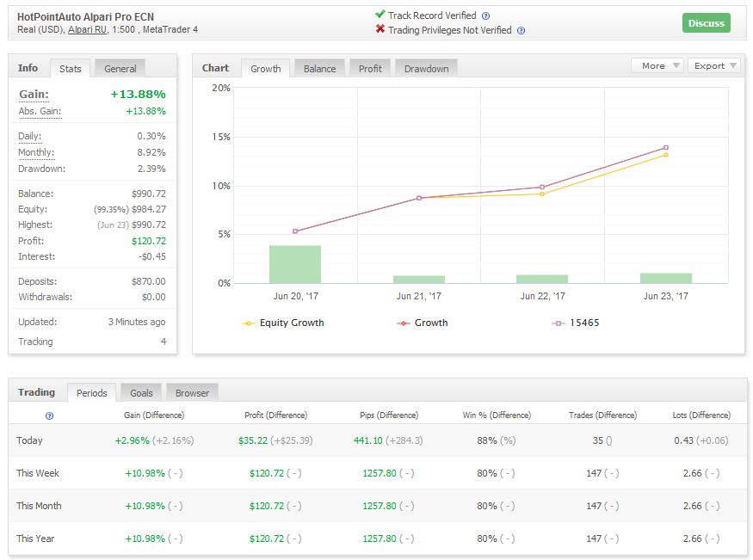This screenshot has width=753, height=560.
Task: Open the Goals tab
Action: click(x=141, y=393)
